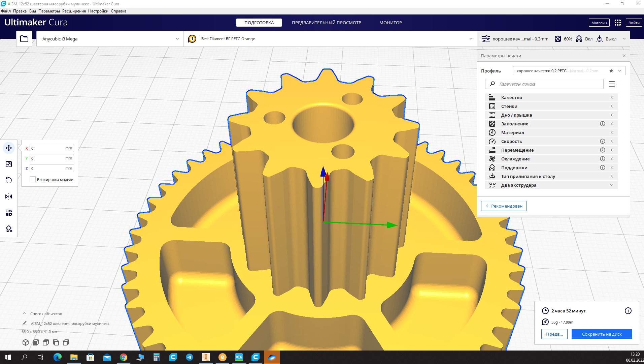644x364 pixels.
Task: Click the Параметры поиска search field
Action: [x=544, y=84]
